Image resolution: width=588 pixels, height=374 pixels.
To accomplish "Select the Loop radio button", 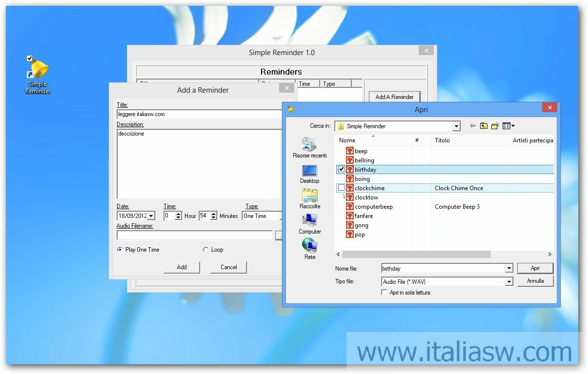I will [x=205, y=250].
